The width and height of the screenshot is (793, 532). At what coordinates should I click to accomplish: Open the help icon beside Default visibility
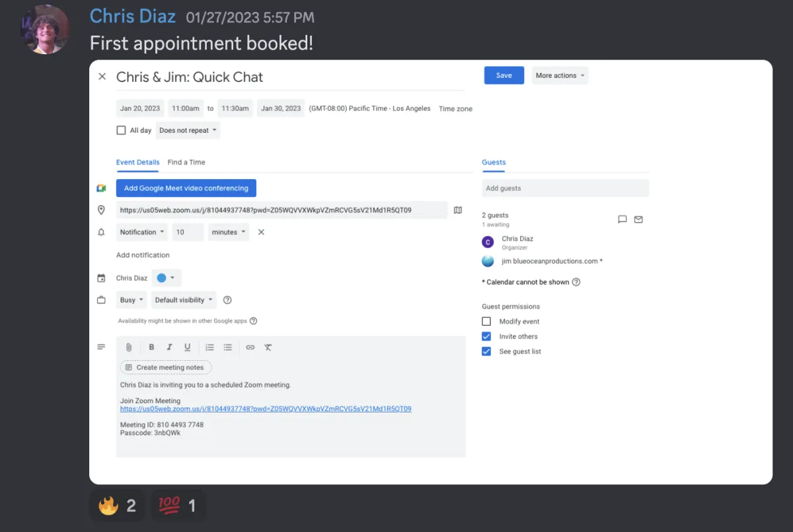[227, 300]
